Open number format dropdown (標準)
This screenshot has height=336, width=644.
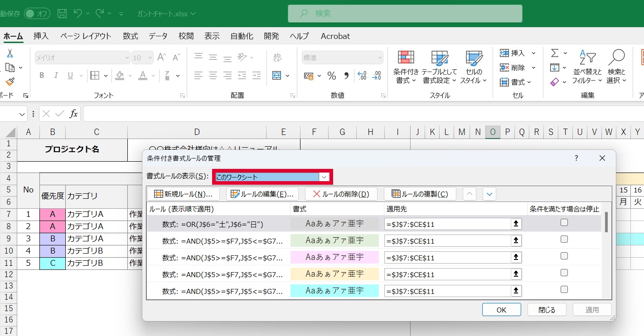379,58
